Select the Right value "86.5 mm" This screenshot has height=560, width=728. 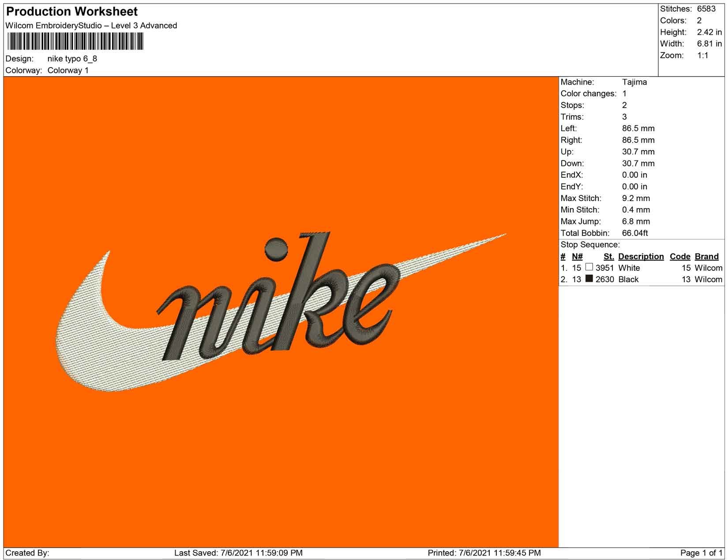point(638,140)
